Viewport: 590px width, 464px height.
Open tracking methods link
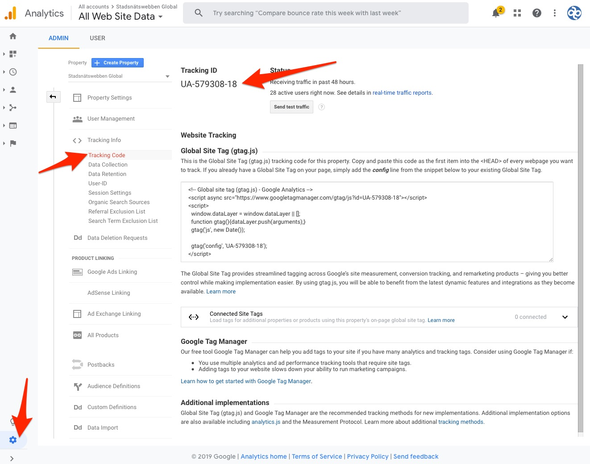click(461, 422)
